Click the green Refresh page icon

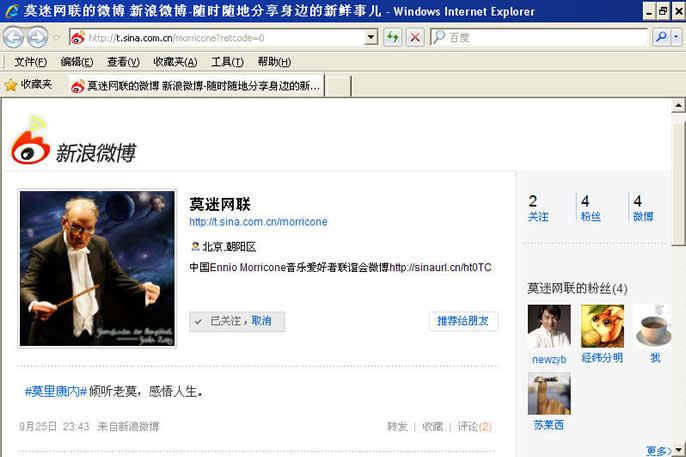(x=392, y=38)
